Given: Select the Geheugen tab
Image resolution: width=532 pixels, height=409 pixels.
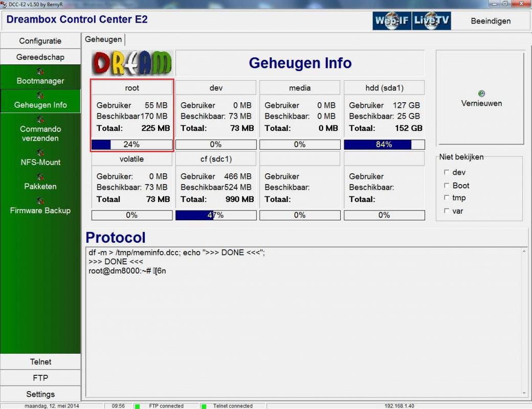Looking at the screenshot, I should click(x=103, y=39).
